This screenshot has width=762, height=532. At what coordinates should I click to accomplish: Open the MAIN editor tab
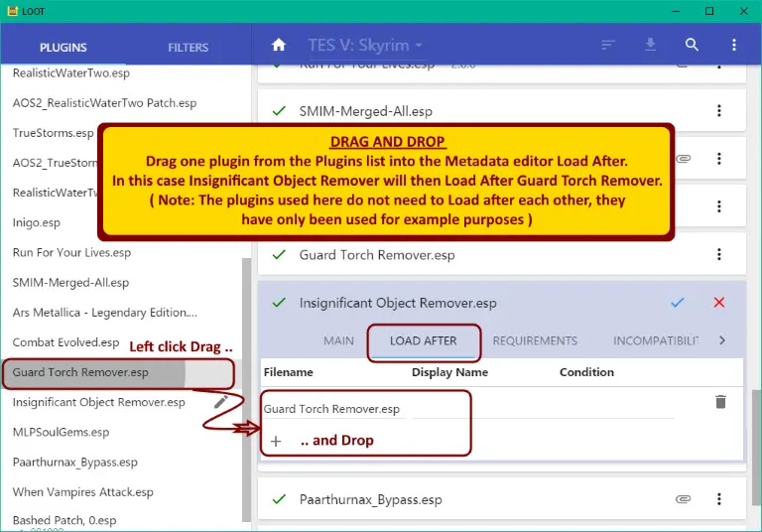click(x=338, y=340)
